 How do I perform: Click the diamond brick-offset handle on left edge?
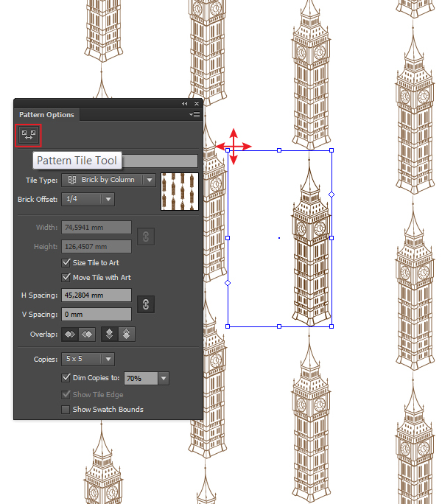pyautogui.click(x=228, y=283)
